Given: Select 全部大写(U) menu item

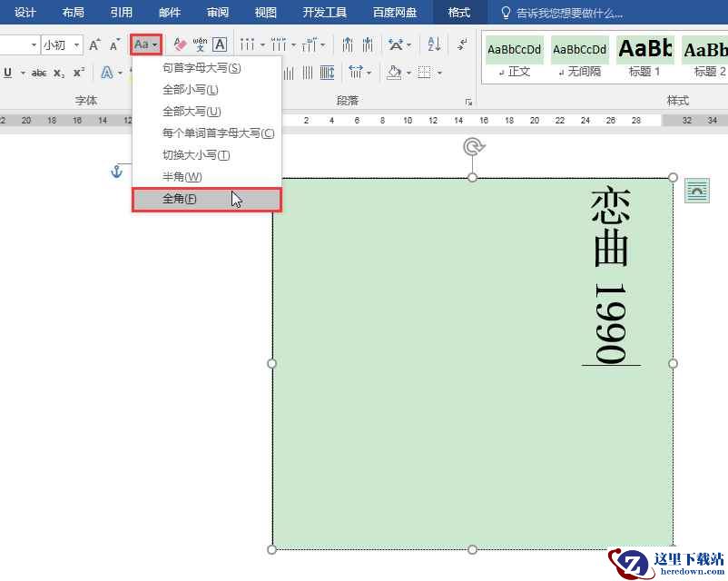Looking at the screenshot, I should [x=207, y=112].
